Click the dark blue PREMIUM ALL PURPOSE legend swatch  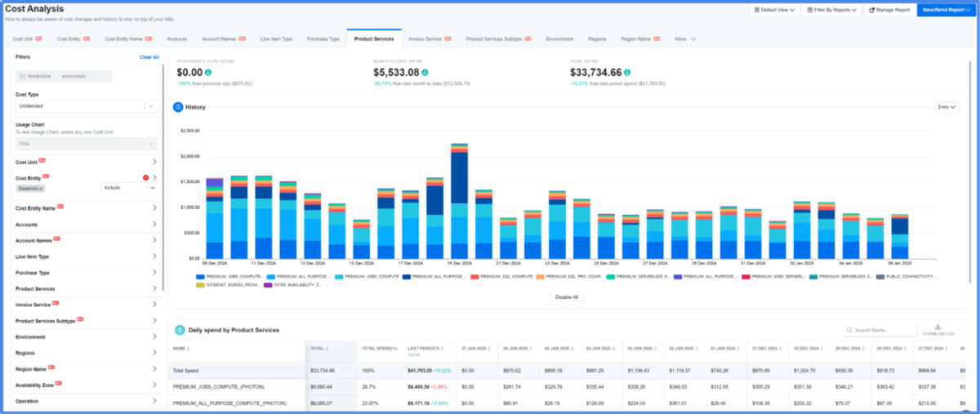tap(407, 277)
